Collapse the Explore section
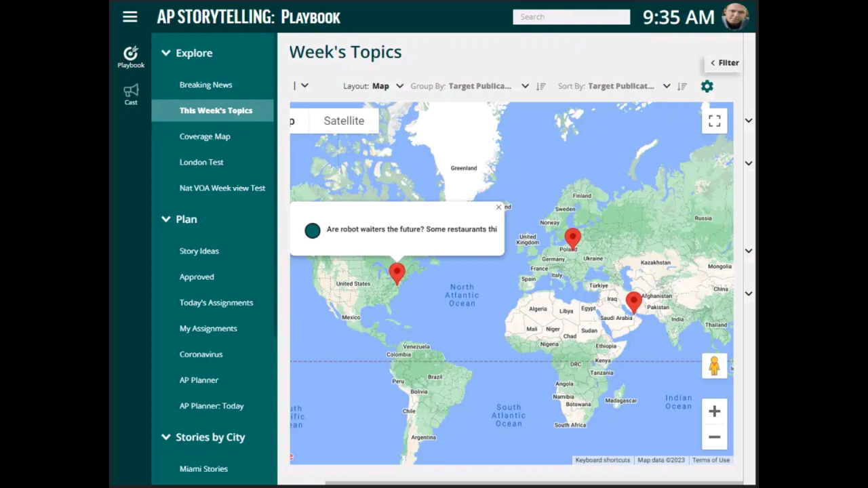868x488 pixels. pos(165,53)
